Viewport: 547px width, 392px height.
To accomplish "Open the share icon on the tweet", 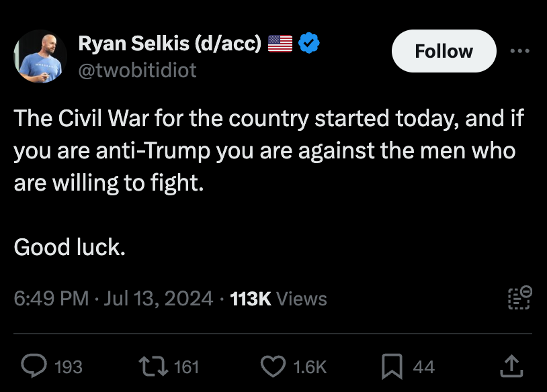I will pos(511,366).
